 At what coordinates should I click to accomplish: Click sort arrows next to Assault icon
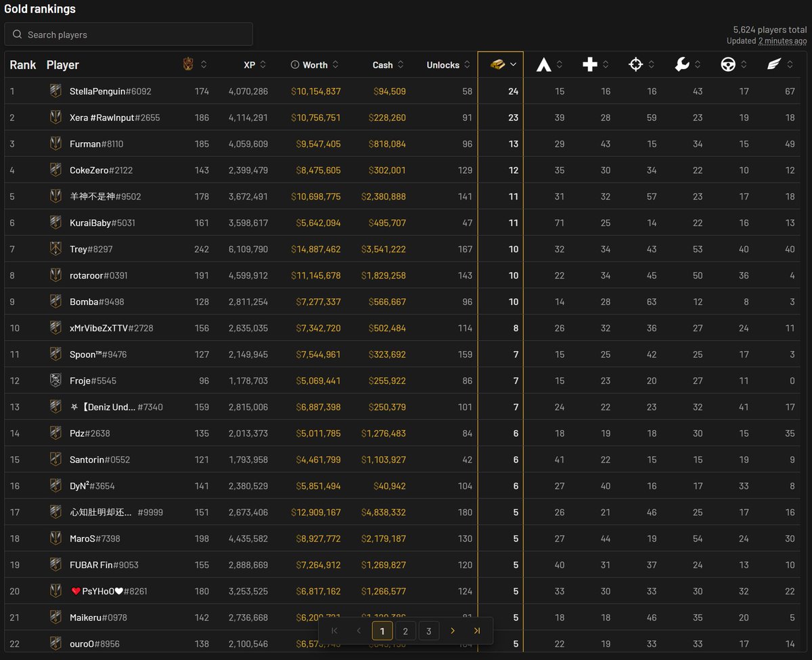[x=560, y=65]
